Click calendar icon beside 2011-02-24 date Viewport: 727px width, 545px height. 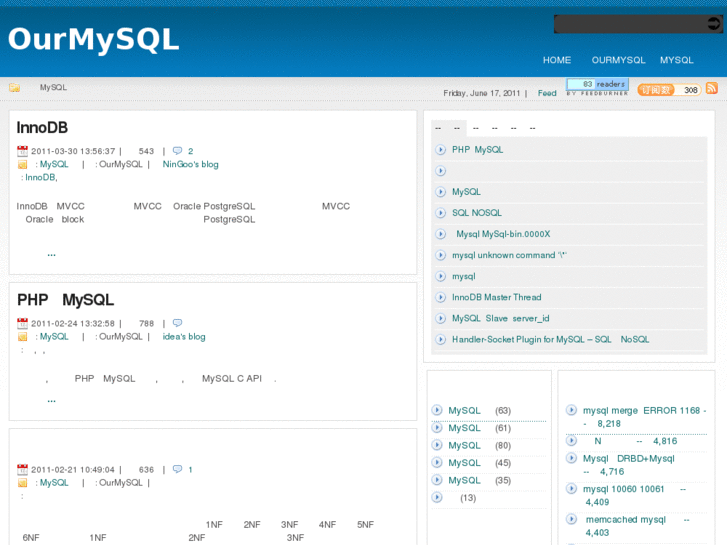[22, 323]
